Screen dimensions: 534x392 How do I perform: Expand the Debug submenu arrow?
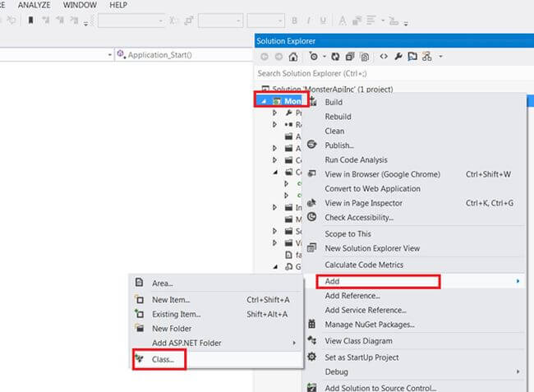pyautogui.click(x=518, y=371)
